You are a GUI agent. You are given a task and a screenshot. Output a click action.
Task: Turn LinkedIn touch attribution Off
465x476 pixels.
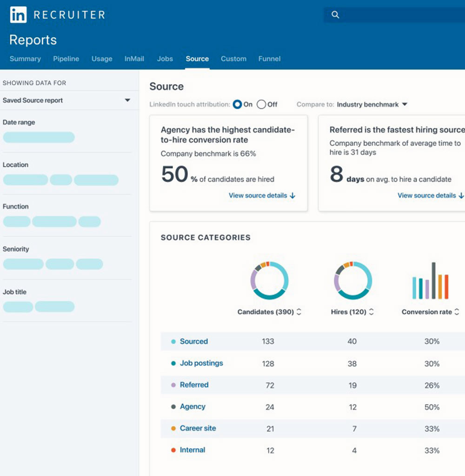pyautogui.click(x=261, y=105)
